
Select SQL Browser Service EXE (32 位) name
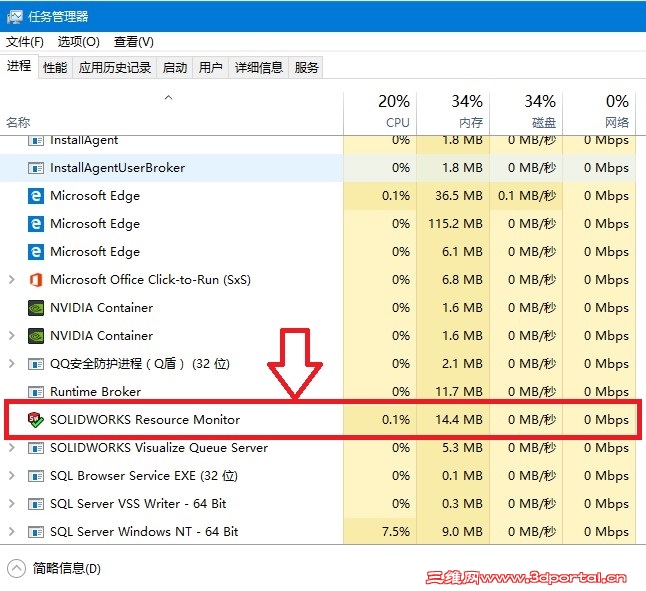point(144,476)
